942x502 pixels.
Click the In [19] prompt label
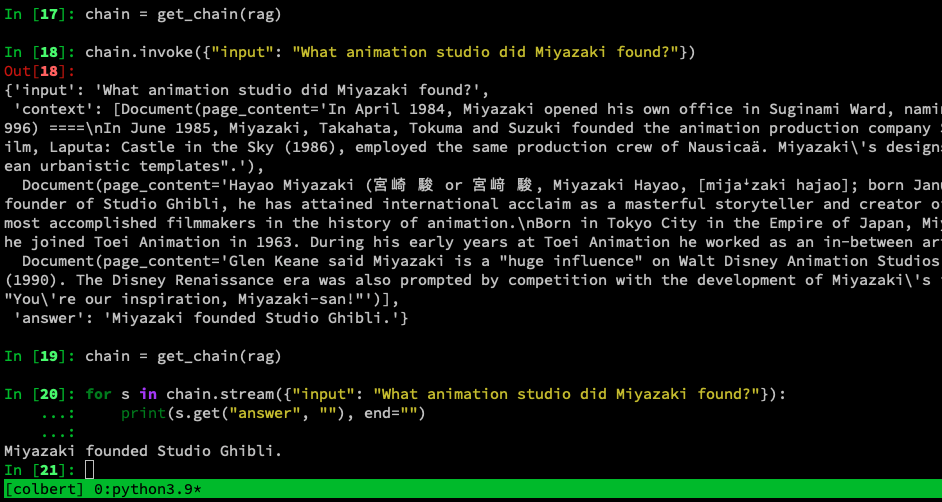point(40,356)
